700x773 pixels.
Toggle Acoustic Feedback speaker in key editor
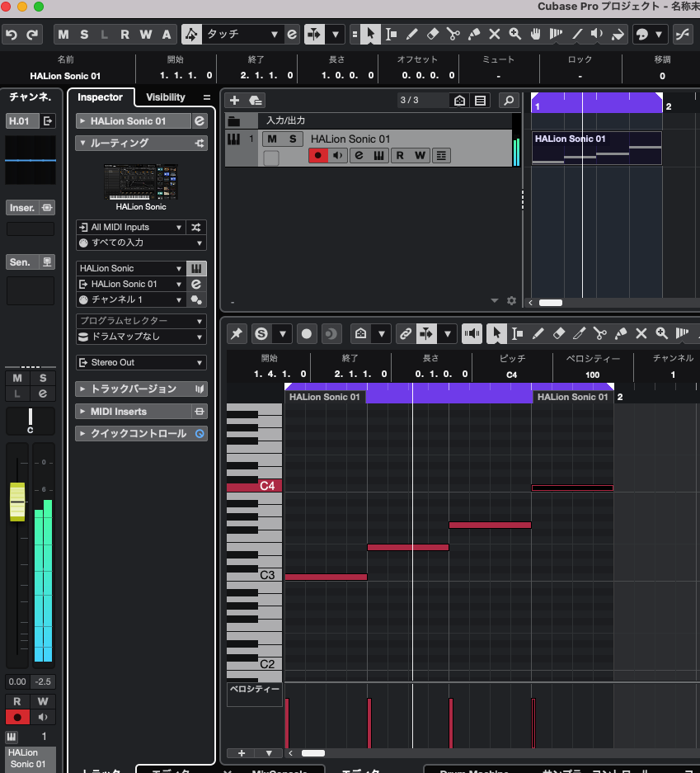(x=472, y=334)
